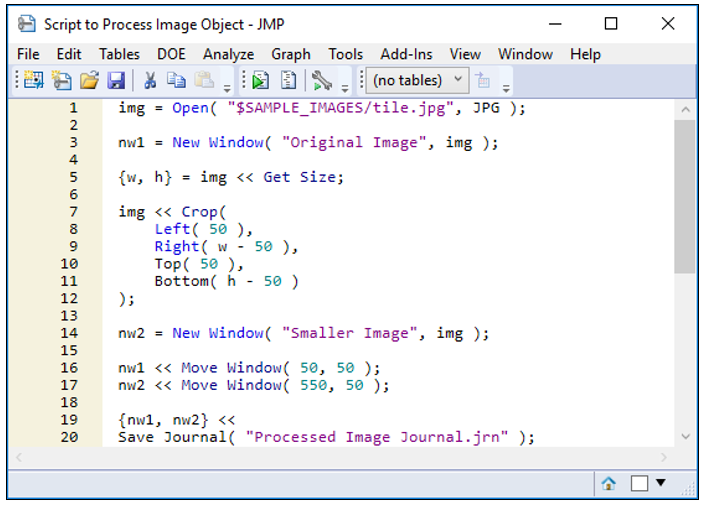Click the table icon beside the table dropdown
704x505 pixels.
pyautogui.click(x=483, y=80)
